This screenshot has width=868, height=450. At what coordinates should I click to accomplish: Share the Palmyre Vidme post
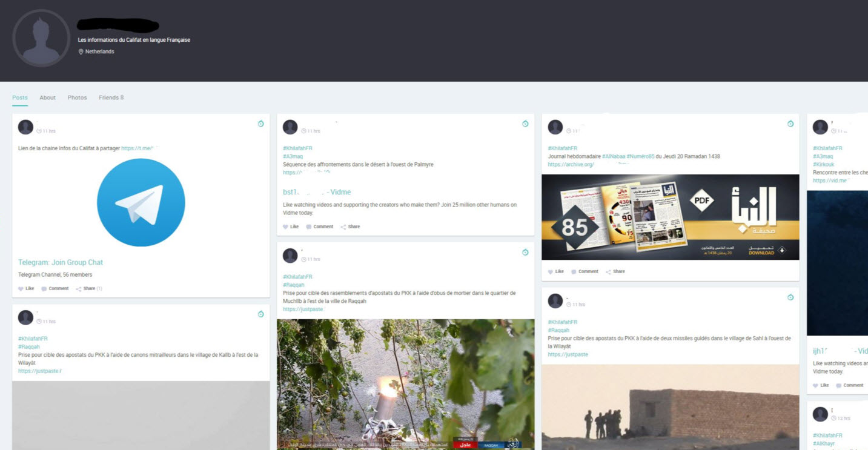350,227
